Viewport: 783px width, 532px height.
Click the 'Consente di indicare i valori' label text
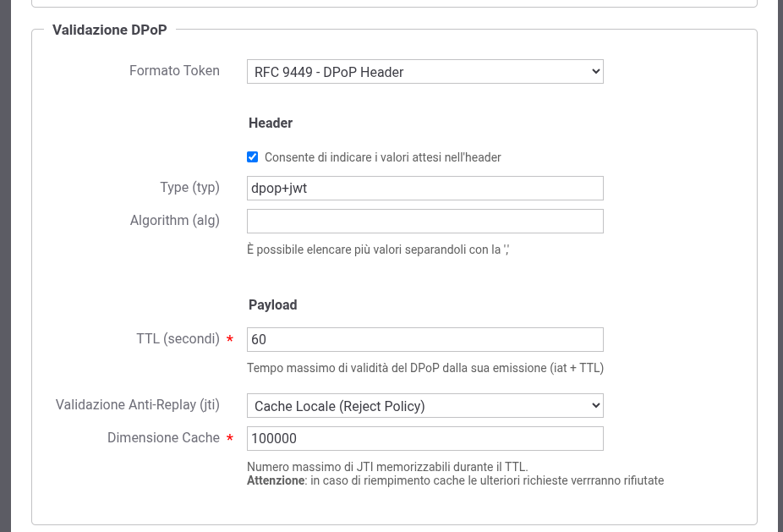click(x=382, y=157)
